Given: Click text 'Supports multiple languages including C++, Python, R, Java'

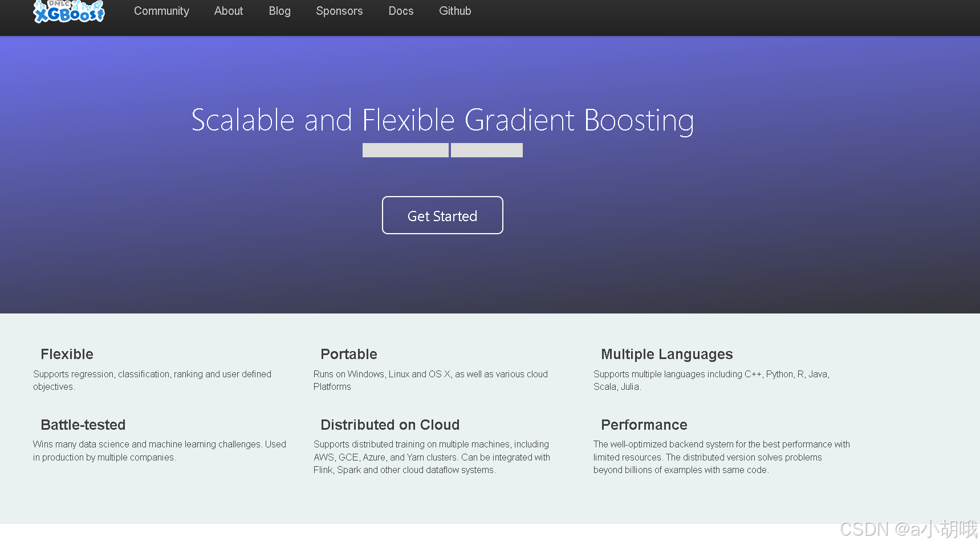Looking at the screenshot, I should (710, 374).
